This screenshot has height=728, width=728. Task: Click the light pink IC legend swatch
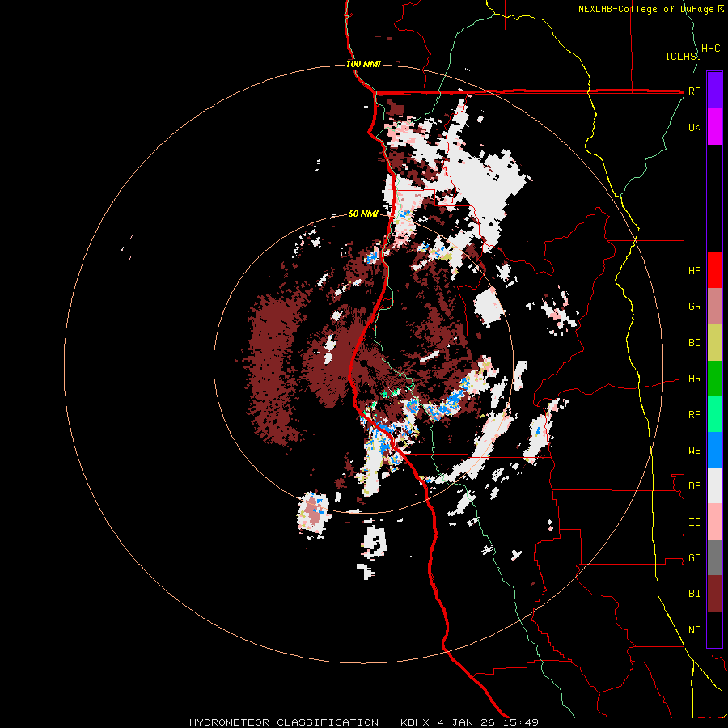click(714, 522)
